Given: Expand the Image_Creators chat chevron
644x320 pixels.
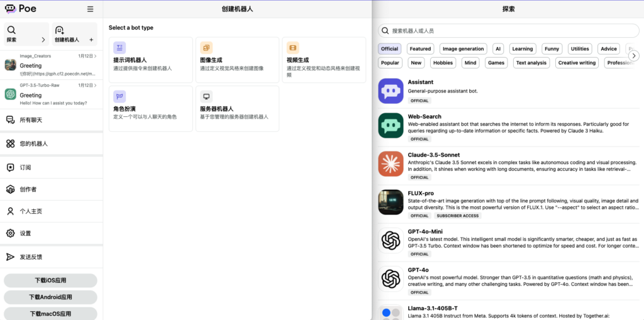Looking at the screenshot, I should (96, 56).
